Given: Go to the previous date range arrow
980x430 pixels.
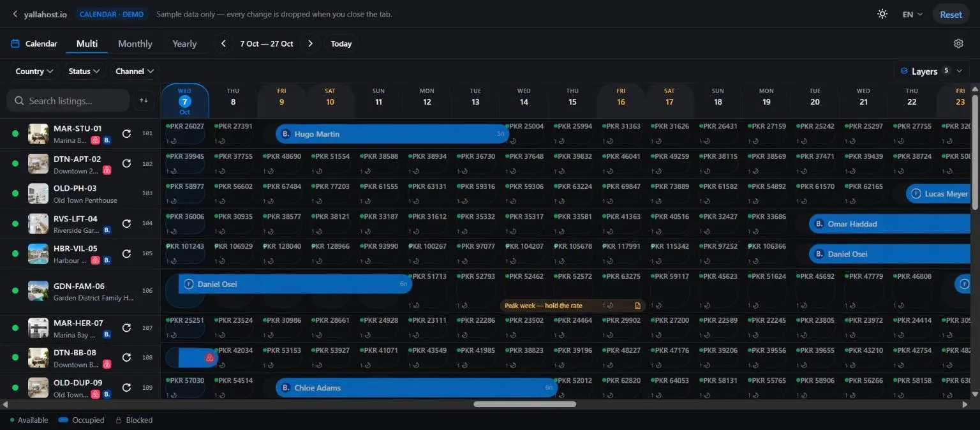Looking at the screenshot, I should [223, 43].
